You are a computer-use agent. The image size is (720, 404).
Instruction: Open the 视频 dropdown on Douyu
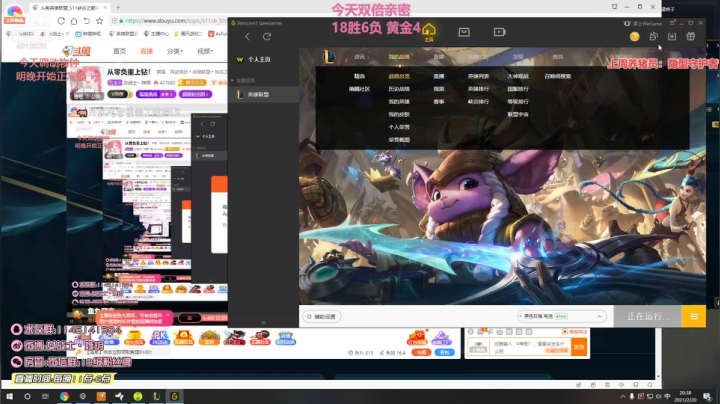[x=205, y=51]
